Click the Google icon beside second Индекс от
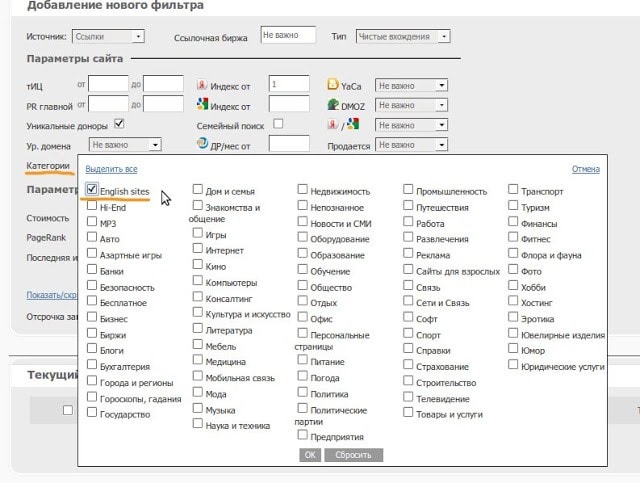The width and height of the screenshot is (640, 483). click(x=202, y=104)
